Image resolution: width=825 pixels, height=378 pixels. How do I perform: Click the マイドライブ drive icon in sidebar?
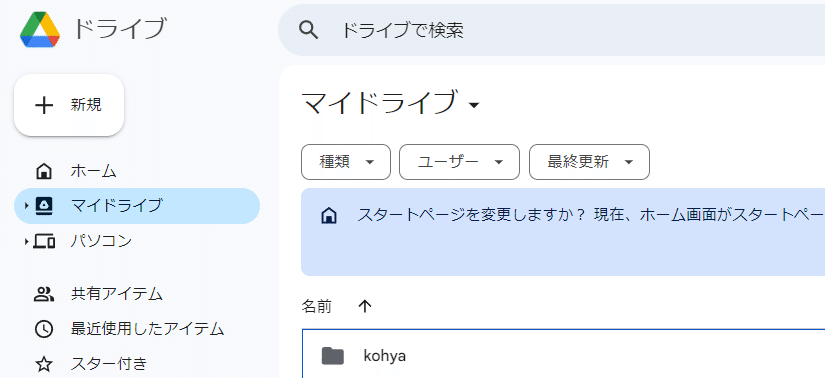point(44,206)
